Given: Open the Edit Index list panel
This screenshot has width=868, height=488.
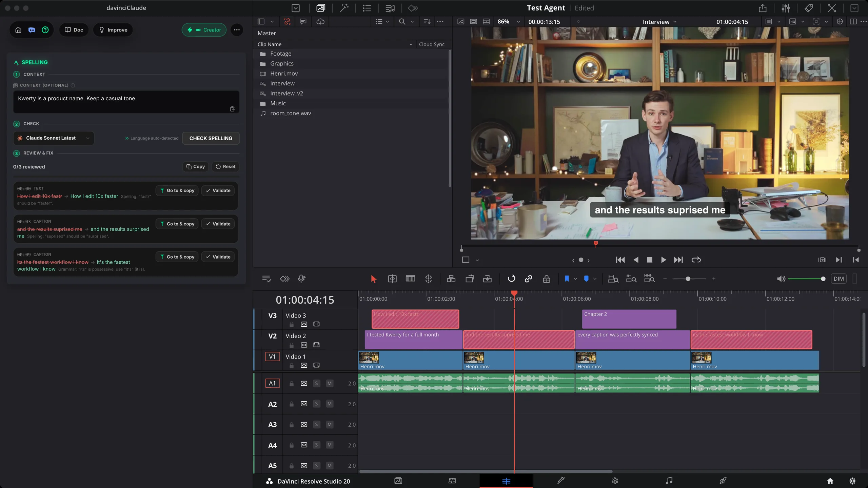Looking at the screenshot, I should pyautogui.click(x=367, y=8).
